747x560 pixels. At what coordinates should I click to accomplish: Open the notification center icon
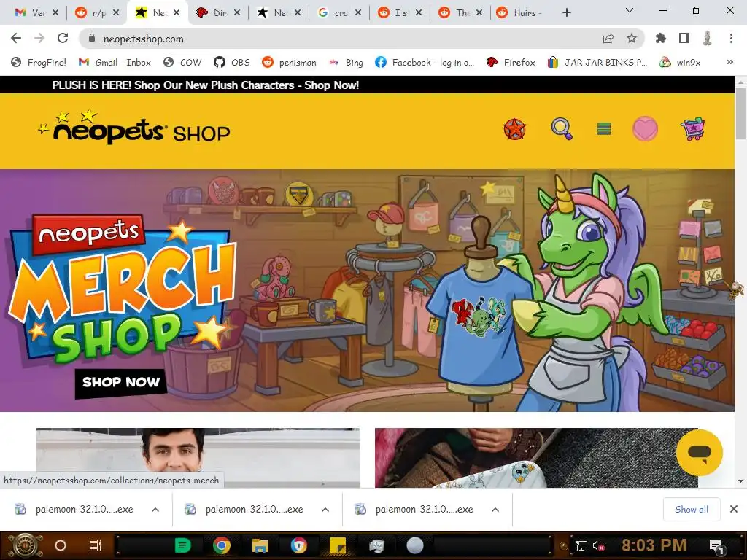716,545
